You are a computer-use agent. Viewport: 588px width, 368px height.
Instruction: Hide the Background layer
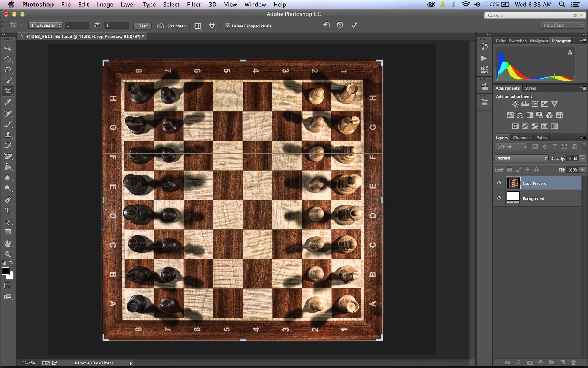click(499, 198)
